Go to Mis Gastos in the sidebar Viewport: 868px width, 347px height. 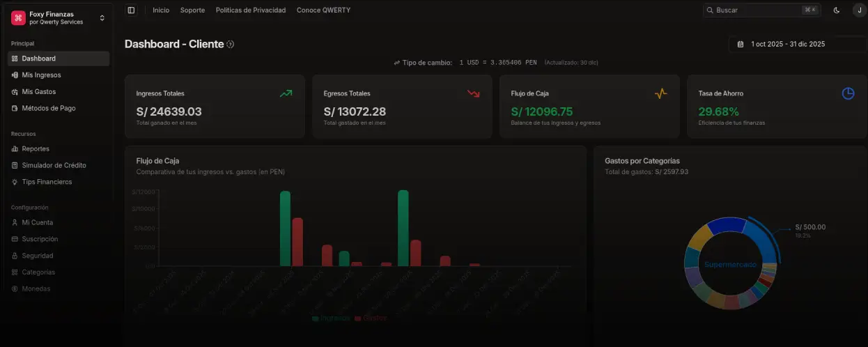coord(38,92)
